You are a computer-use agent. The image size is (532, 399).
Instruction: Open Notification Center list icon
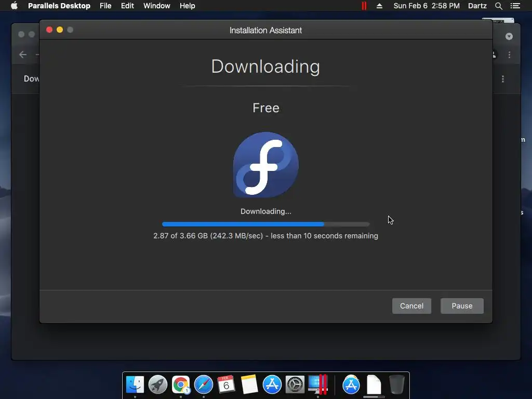pyautogui.click(x=515, y=6)
